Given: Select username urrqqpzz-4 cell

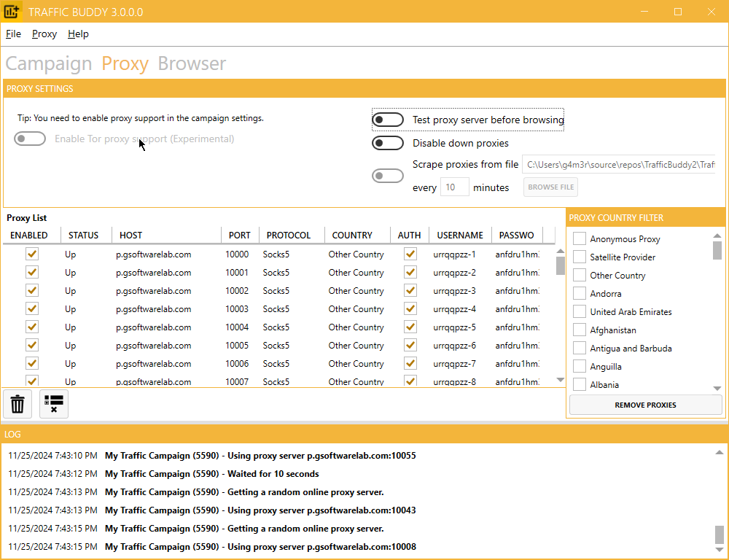Looking at the screenshot, I should pyautogui.click(x=455, y=309).
